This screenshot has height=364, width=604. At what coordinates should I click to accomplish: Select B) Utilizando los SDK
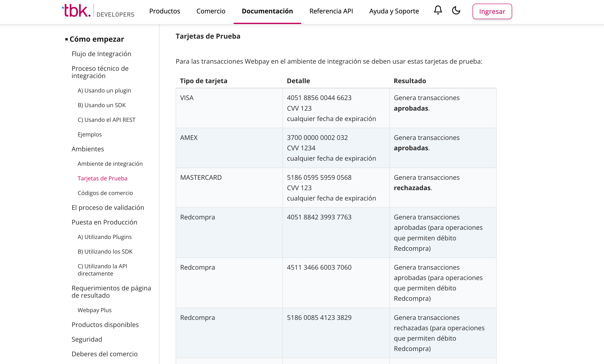coord(105,252)
